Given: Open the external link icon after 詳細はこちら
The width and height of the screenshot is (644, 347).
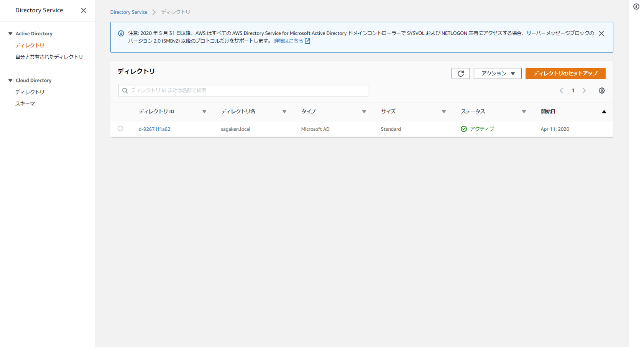Looking at the screenshot, I should (x=307, y=41).
